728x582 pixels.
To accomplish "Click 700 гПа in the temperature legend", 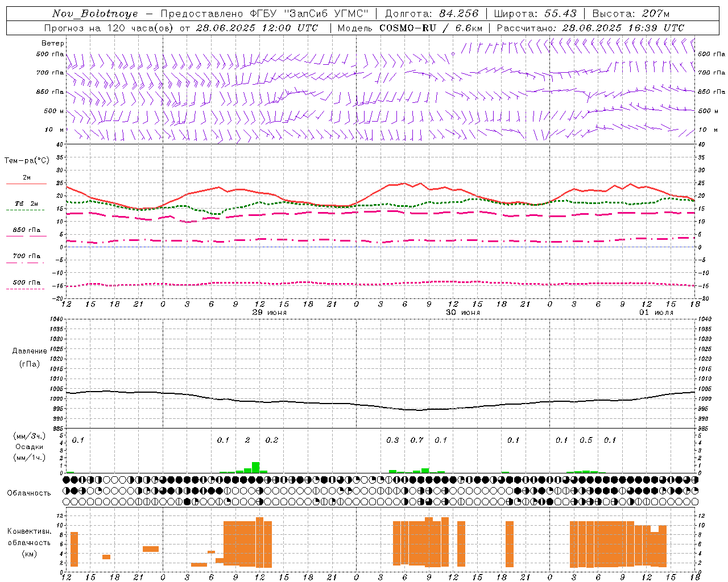I will 27,256.
